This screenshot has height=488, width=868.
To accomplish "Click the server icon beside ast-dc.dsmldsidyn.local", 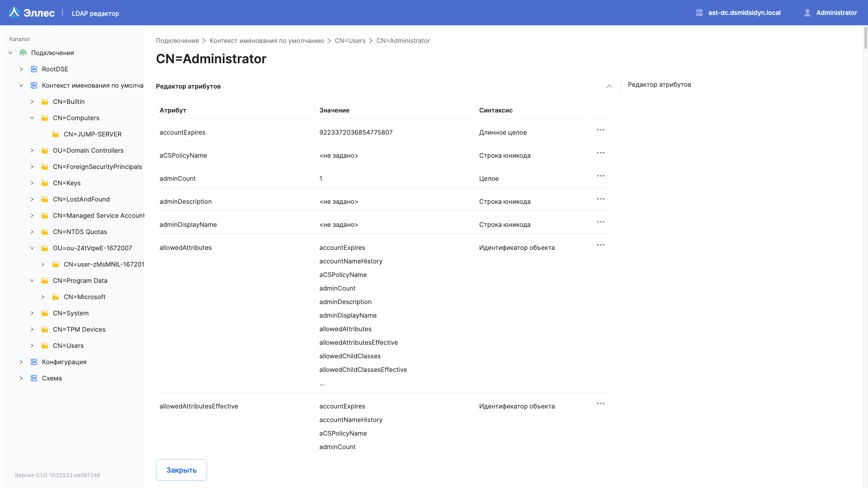I will point(699,13).
